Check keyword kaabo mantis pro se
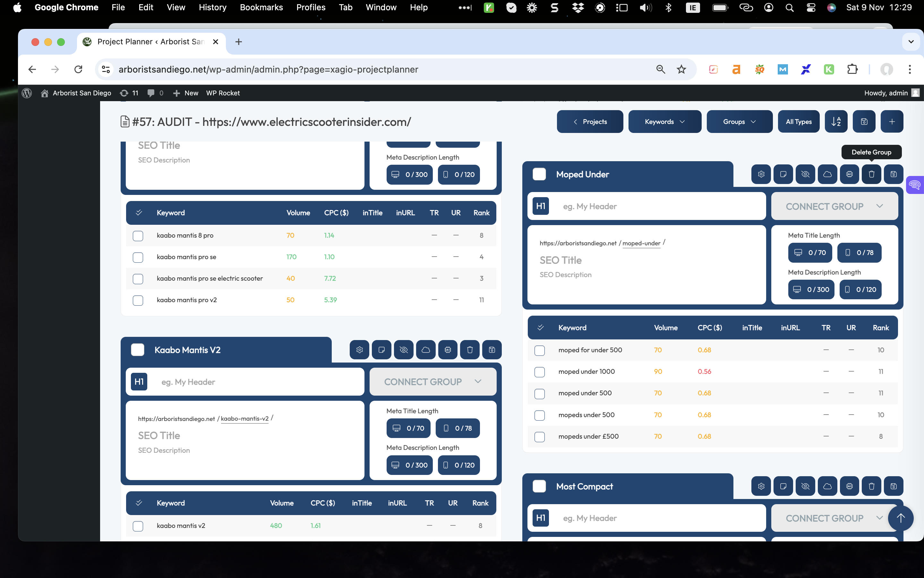The image size is (924, 578). point(138,257)
